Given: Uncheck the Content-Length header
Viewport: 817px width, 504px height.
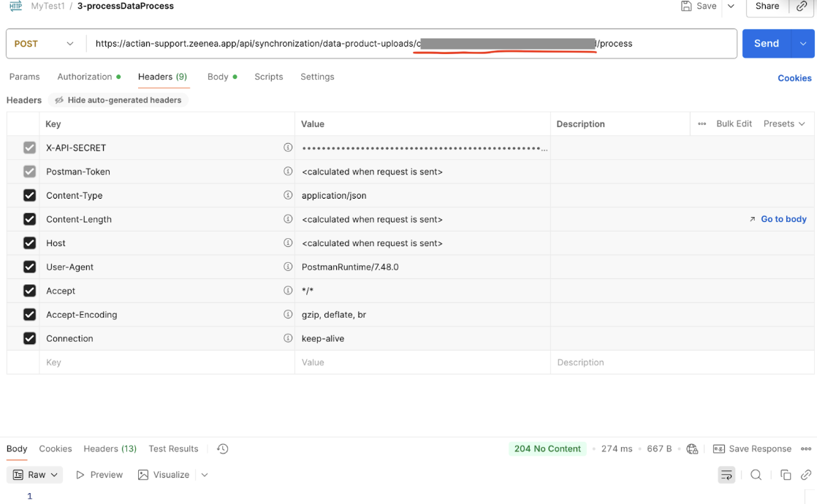Looking at the screenshot, I should (30, 219).
